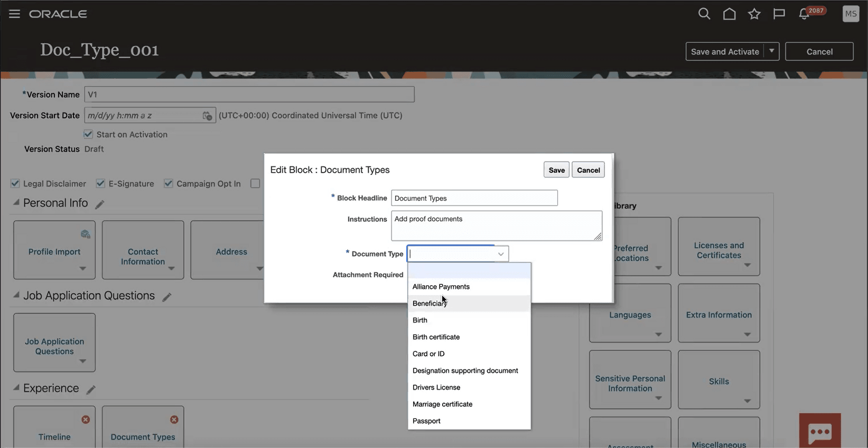Click Save and Activate button
868x448 pixels.
click(x=725, y=51)
